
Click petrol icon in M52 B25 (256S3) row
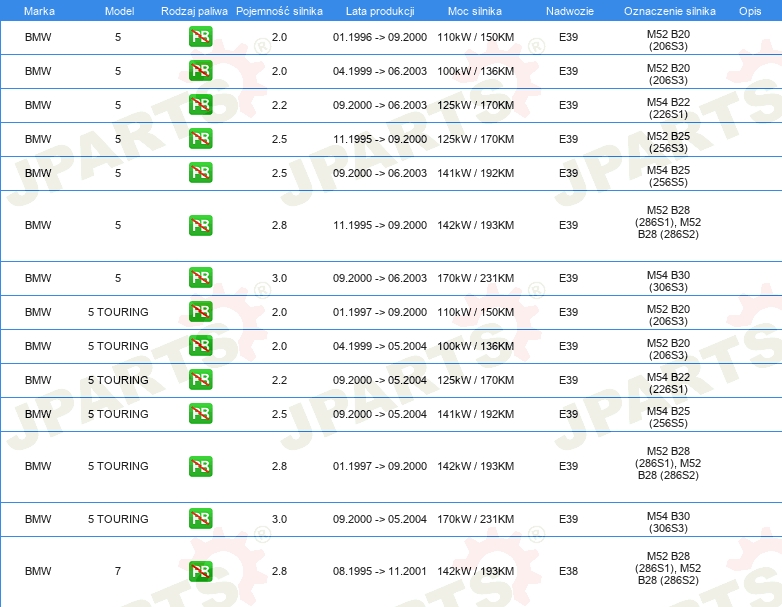point(200,139)
